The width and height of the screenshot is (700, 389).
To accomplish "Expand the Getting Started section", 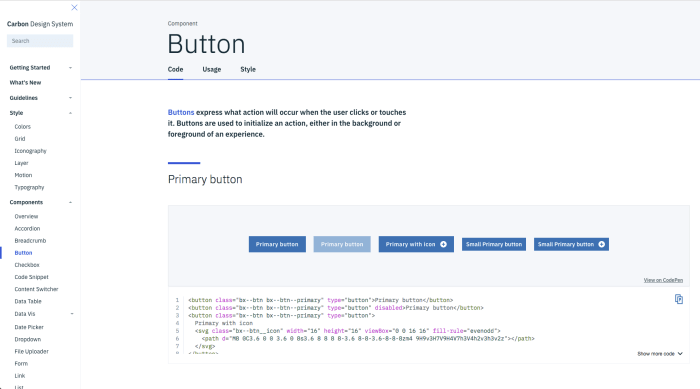I will 41,67.
